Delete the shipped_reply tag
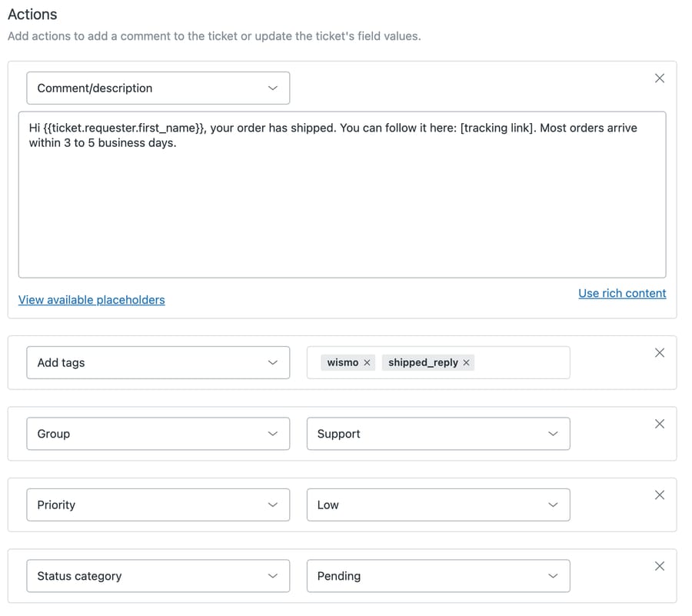Viewport: 692px width, 616px height. tap(466, 363)
